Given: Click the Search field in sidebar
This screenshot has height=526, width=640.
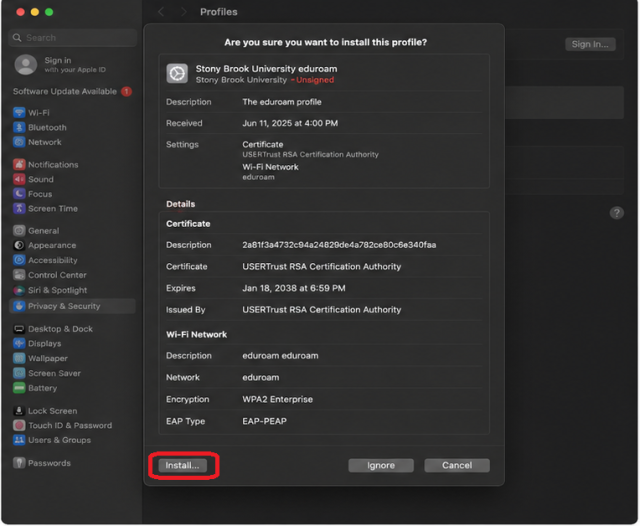Looking at the screenshot, I should (73, 38).
